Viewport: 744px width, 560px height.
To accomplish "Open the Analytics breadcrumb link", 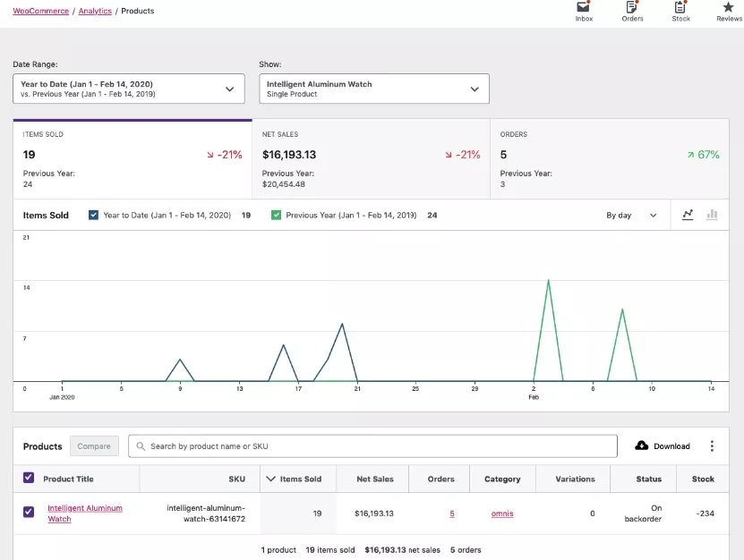I will click(95, 11).
